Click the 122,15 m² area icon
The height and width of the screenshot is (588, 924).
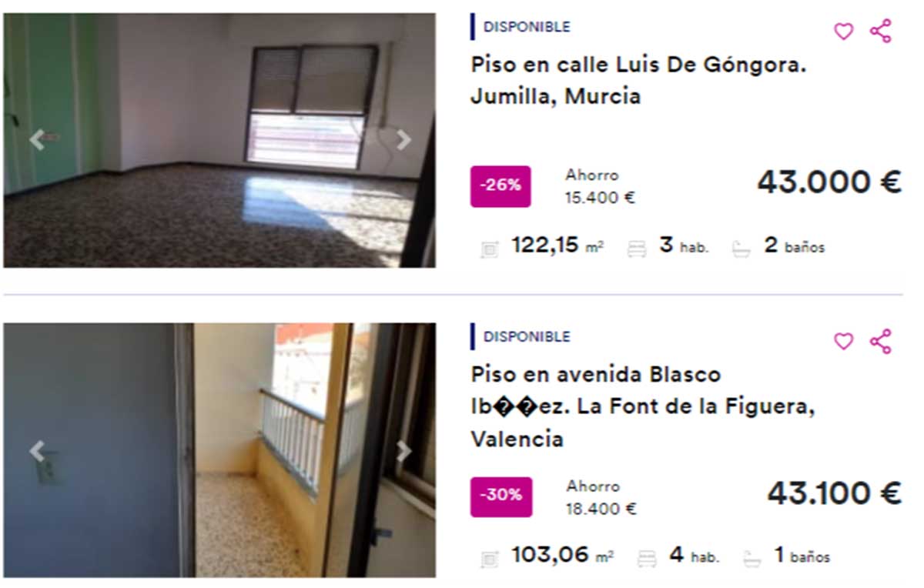pyautogui.click(x=490, y=249)
